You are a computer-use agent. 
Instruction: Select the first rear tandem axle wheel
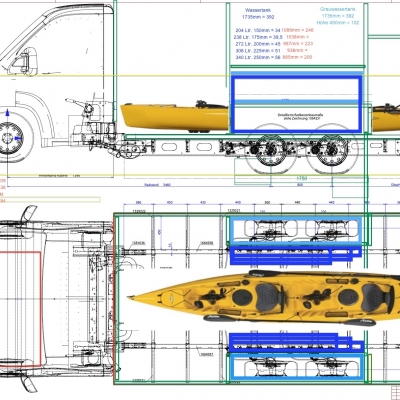coord(271,149)
